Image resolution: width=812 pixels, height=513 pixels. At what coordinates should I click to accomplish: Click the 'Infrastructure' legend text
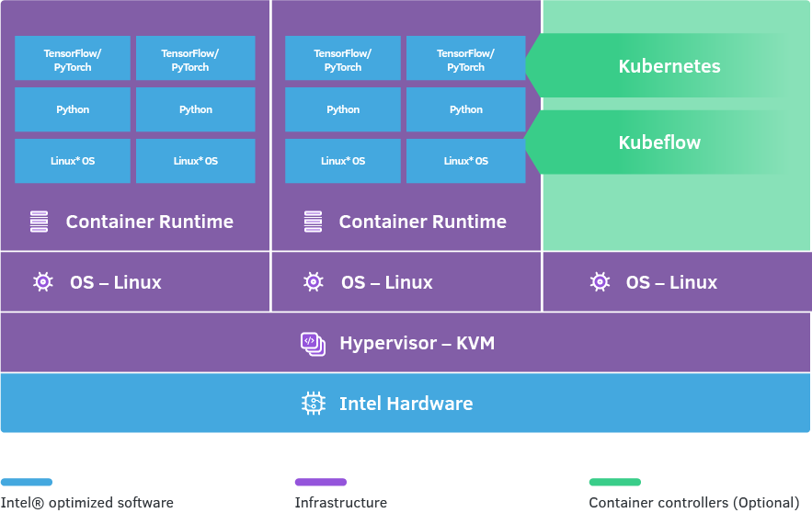point(341,503)
